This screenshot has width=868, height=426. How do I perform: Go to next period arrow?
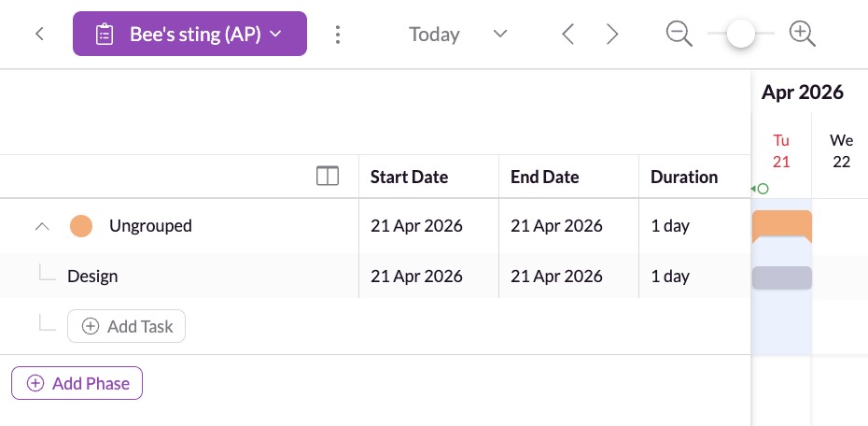click(612, 35)
